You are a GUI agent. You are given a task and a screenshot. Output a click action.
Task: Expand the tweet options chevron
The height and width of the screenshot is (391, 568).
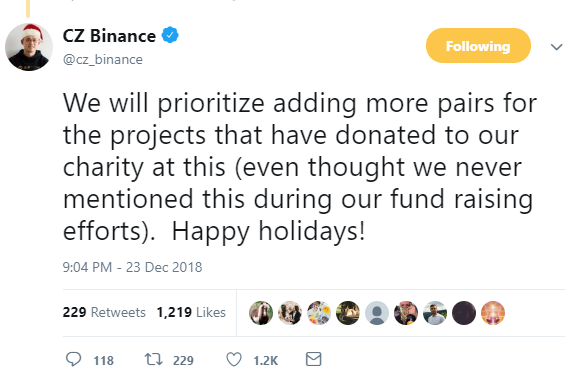pos(556,46)
